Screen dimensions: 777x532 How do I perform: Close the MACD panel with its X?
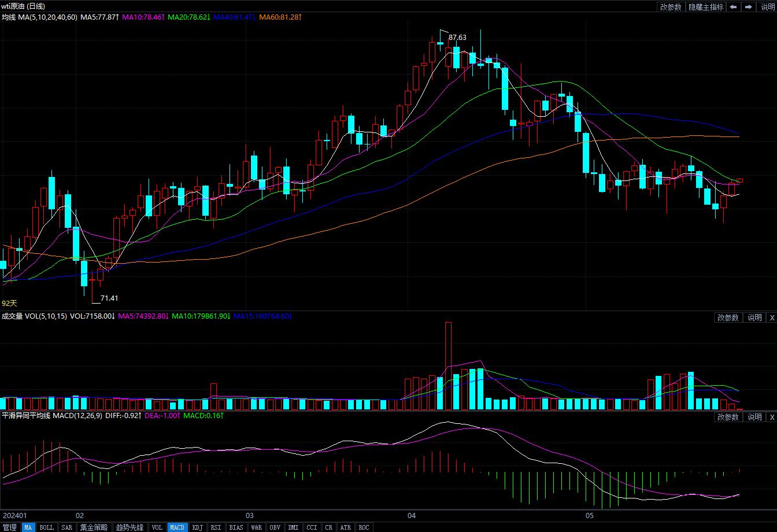tap(771, 417)
